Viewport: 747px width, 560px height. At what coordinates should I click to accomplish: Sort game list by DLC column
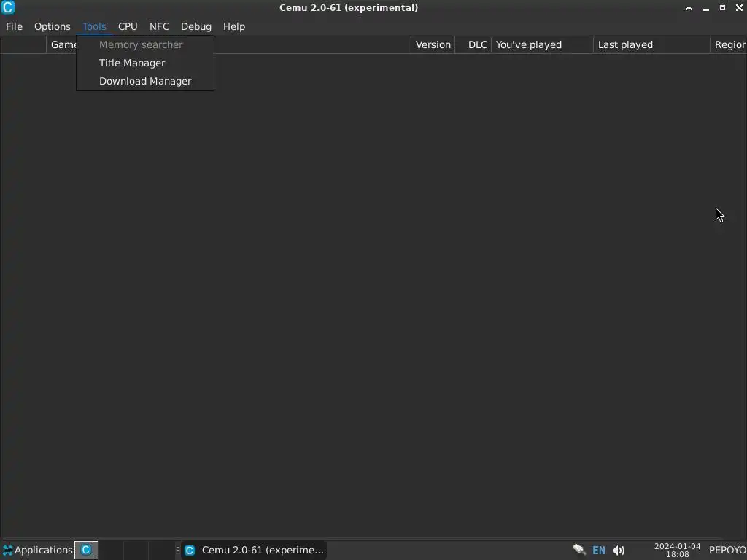point(473,44)
